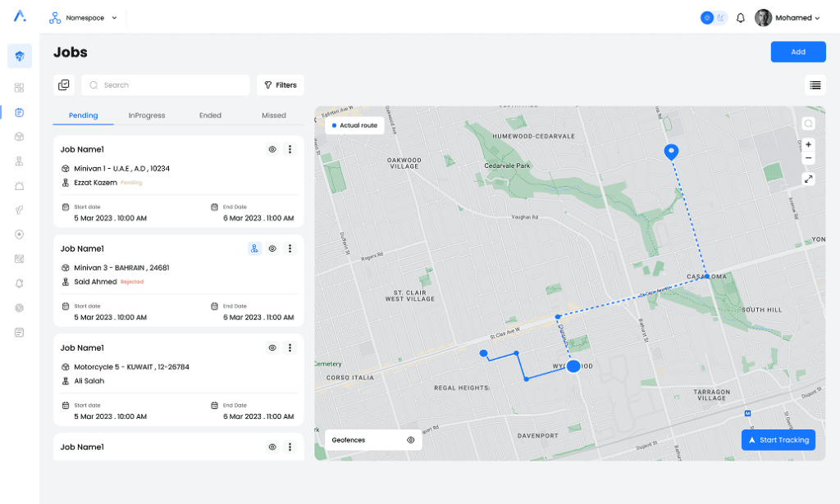840x504 pixels.
Task: Click the notification bell icon in header
Action: [741, 18]
